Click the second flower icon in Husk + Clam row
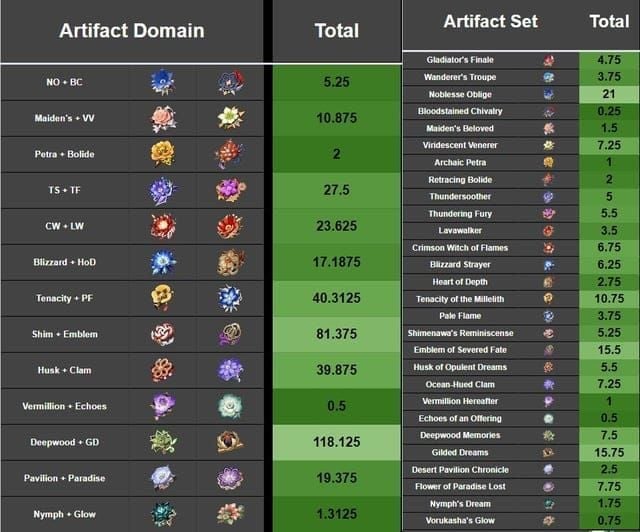Screen dimensions: 640x532 [230, 370]
